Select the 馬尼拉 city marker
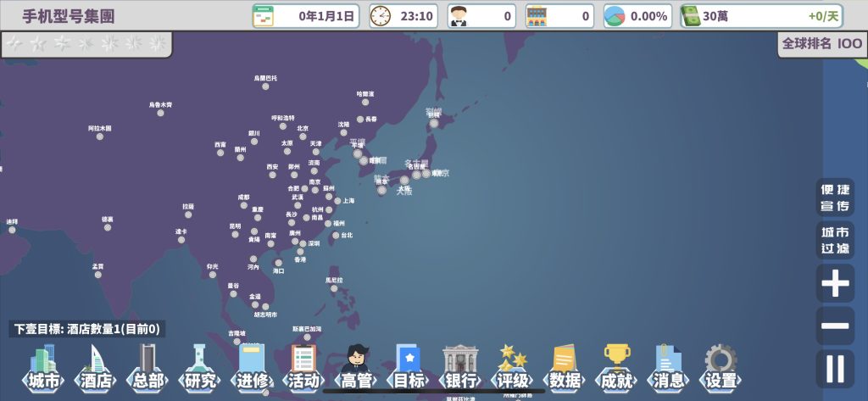The image size is (868, 401). pos(334,288)
